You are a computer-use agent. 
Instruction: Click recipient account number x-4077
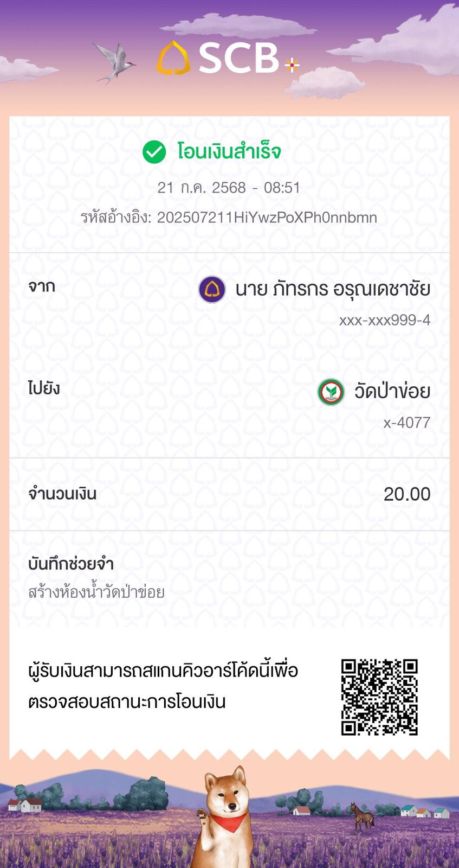pos(407,423)
